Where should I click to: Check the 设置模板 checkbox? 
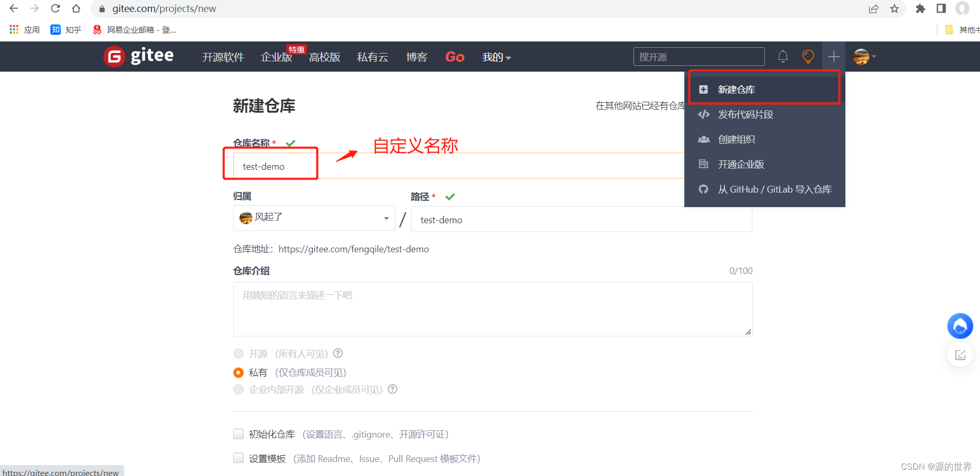point(239,458)
